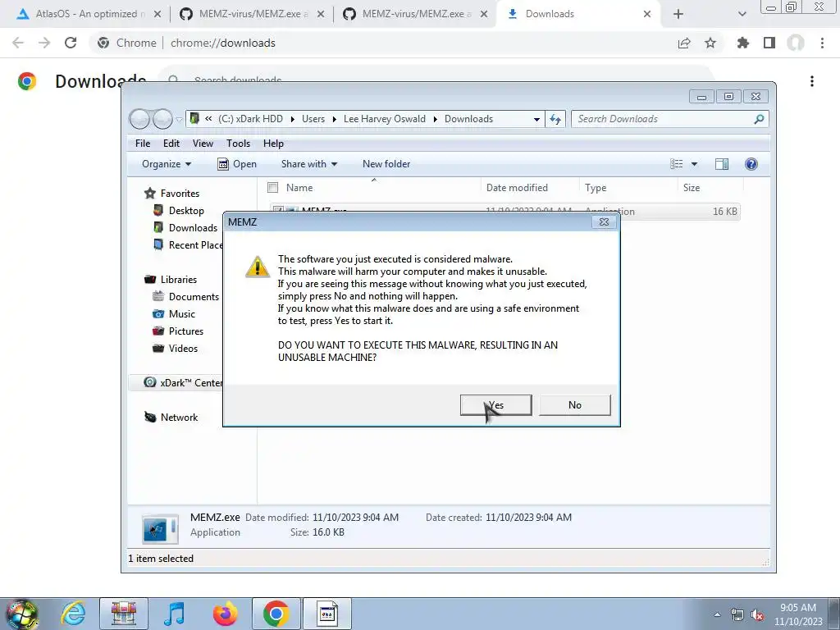Launch Firefox from the taskbar
The height and width of the screenshot is (630, 840).
226,614
